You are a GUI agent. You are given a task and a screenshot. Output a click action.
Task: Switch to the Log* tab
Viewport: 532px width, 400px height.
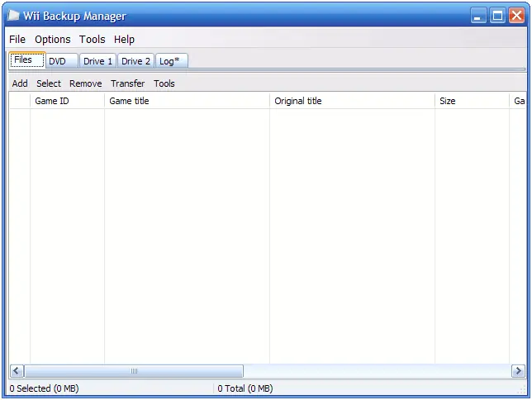[x=171, y=61]
